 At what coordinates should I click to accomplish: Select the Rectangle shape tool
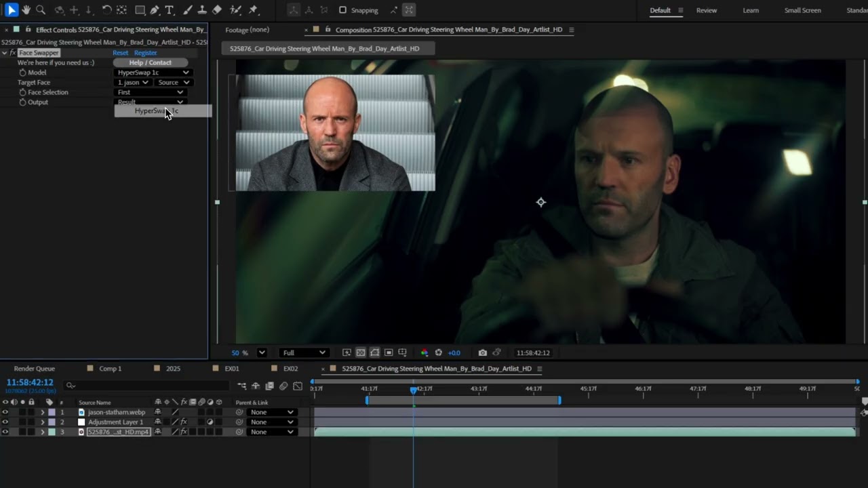[x=140, y=10]
